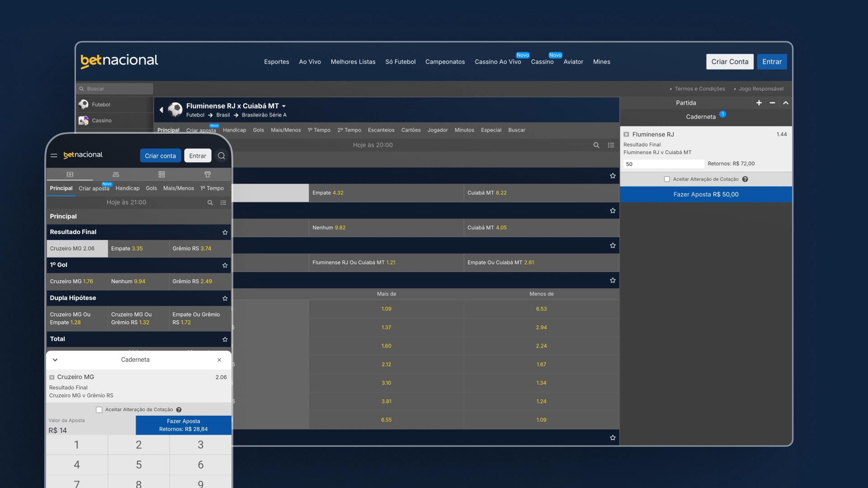This screenshot has width=868, height=488.
Task: Click minus icon in Partida panel header
Action: pyautogui.click(x=773, y=103)
